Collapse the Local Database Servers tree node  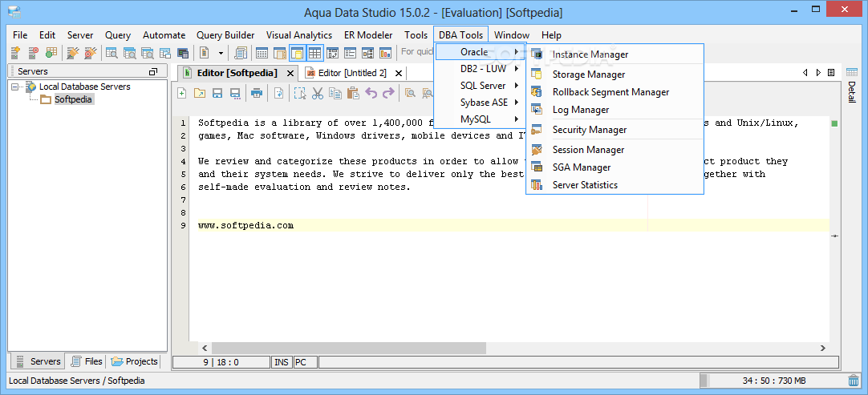15,87
